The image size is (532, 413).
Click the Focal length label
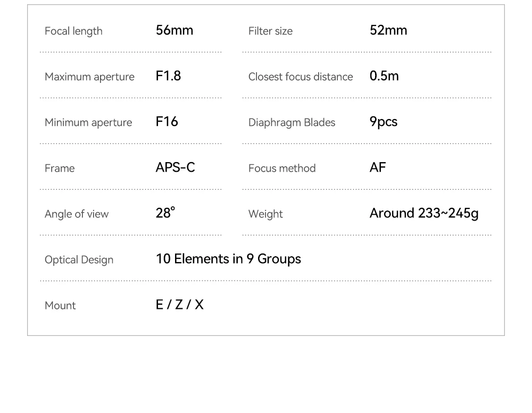73,31
